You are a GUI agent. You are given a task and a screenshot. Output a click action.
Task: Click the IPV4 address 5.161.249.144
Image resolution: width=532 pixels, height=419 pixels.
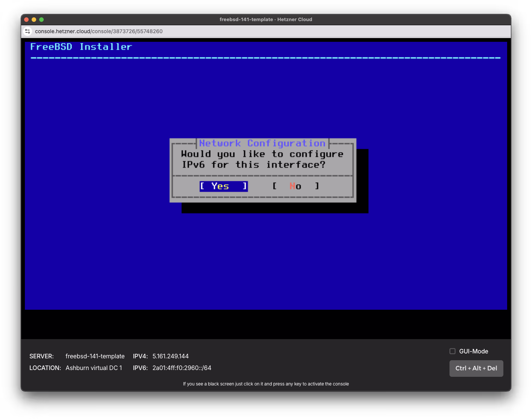[x=170, y=356]
